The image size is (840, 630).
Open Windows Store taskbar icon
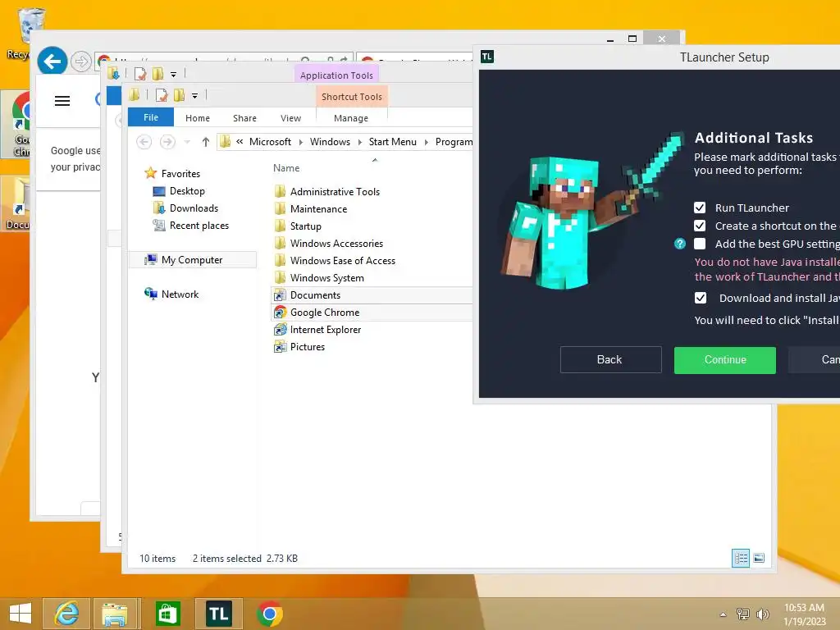(167, 614)
